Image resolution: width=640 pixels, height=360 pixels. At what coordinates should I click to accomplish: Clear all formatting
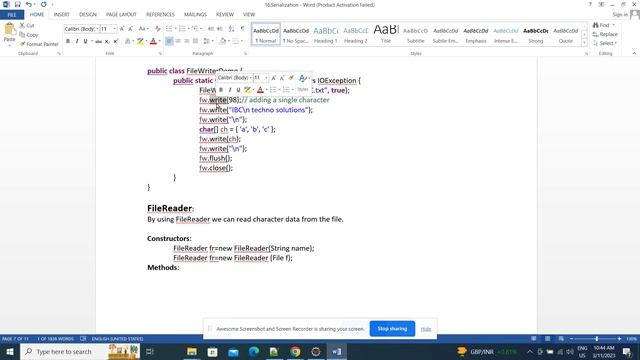[158, 29]
